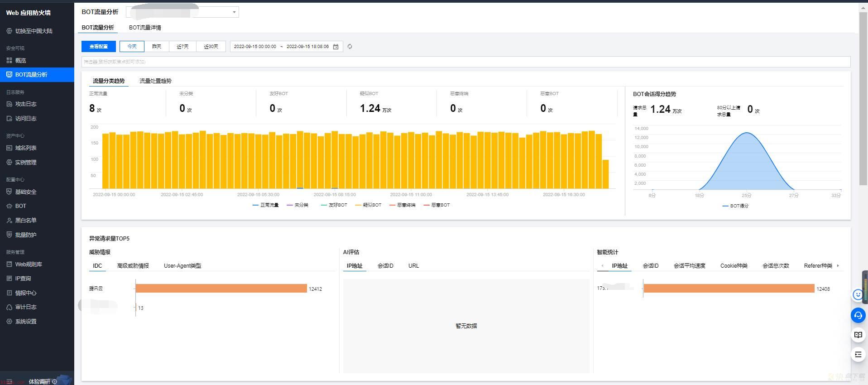Click the orange bar labeled 12408
This screenshot has height=385, width=868.
pyautogui.click(x=729, y=289)
